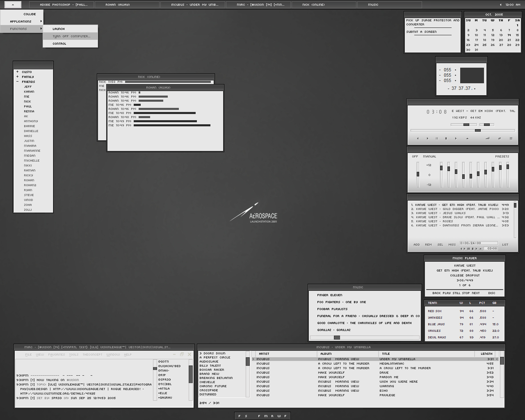Click mini eject icon in playlist window
The image size is (525, 420).
[480, 249]
